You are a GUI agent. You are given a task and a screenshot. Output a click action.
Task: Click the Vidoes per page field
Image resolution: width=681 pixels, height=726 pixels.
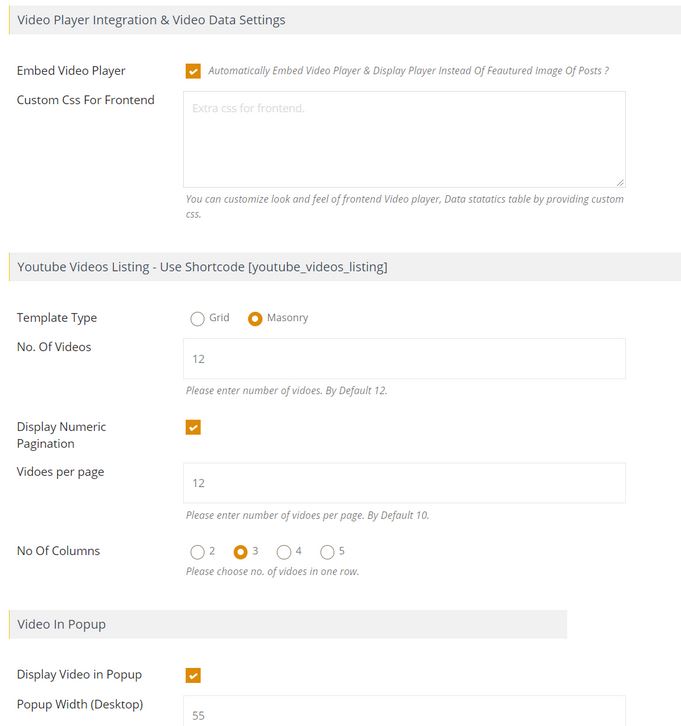[x=404, y=483]
